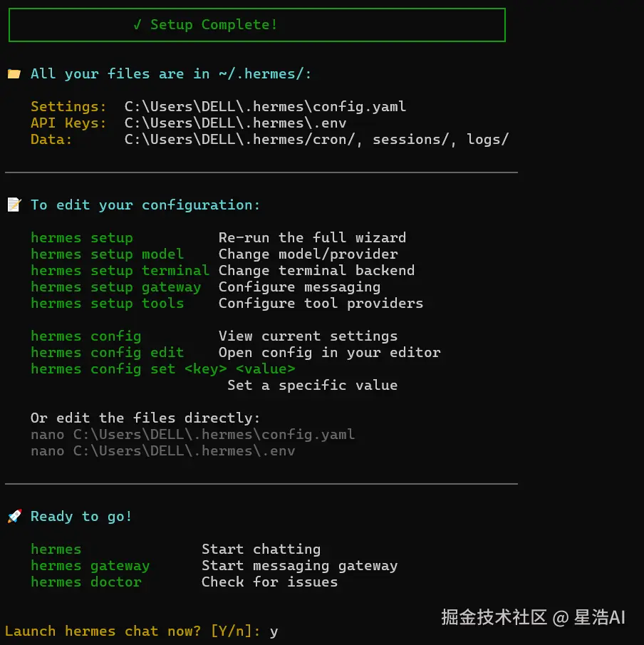Click the rocket emoji icon
Viewport: 644px width, 645px height.
click(x=14, y=517)
